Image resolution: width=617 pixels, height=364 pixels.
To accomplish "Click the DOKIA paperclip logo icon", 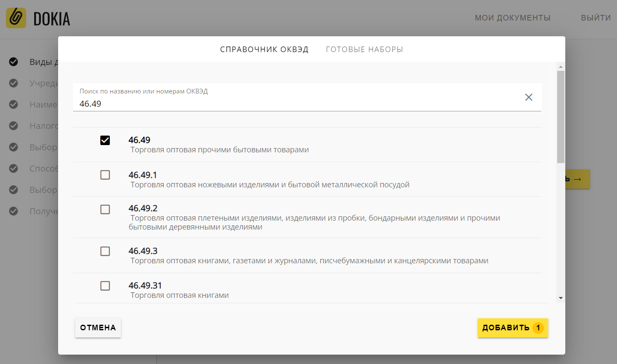I will click(x=16, y=18).
